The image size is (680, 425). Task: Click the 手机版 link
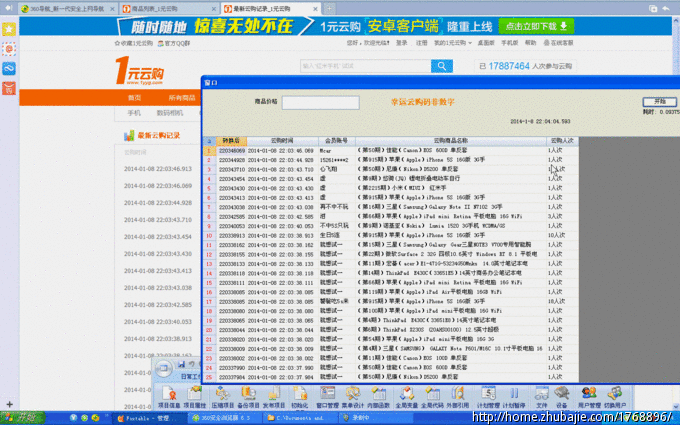click(x=510, y=43)
